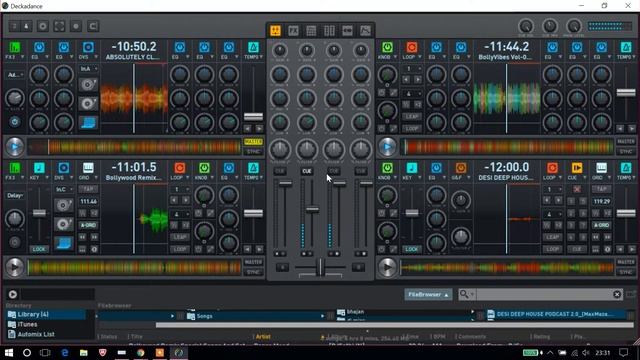640x360 pixels.
Task: Click into the browser search field
Action: (544, 294)
